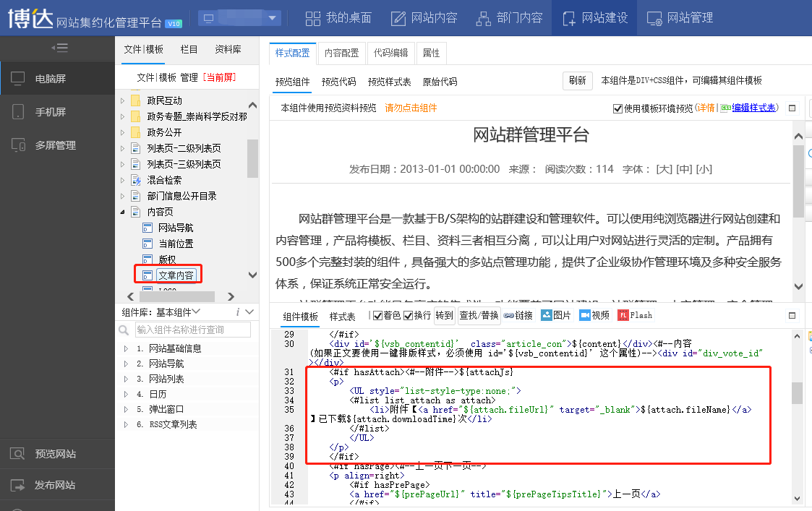Expand 部门信息公开目录 node

coord(122,196)
